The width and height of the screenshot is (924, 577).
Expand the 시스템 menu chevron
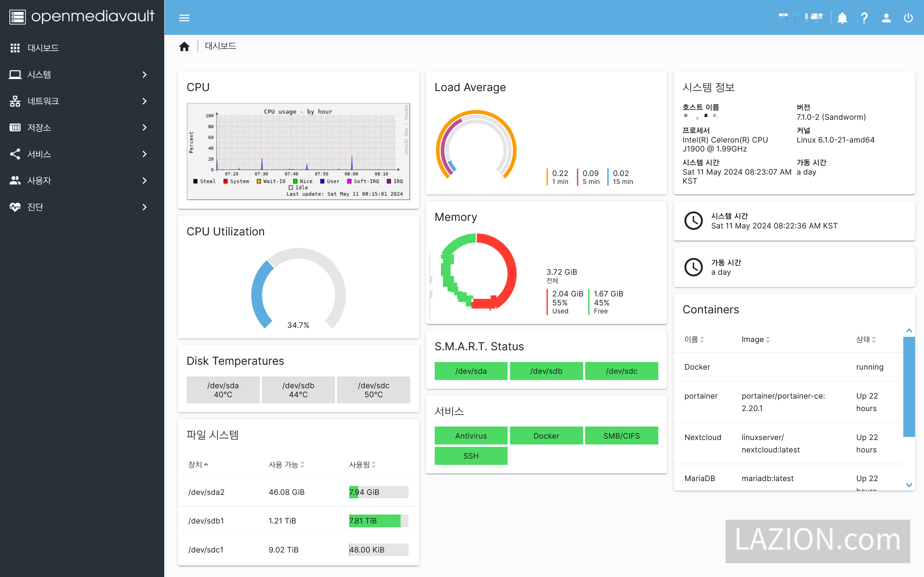tap(144, 75)
